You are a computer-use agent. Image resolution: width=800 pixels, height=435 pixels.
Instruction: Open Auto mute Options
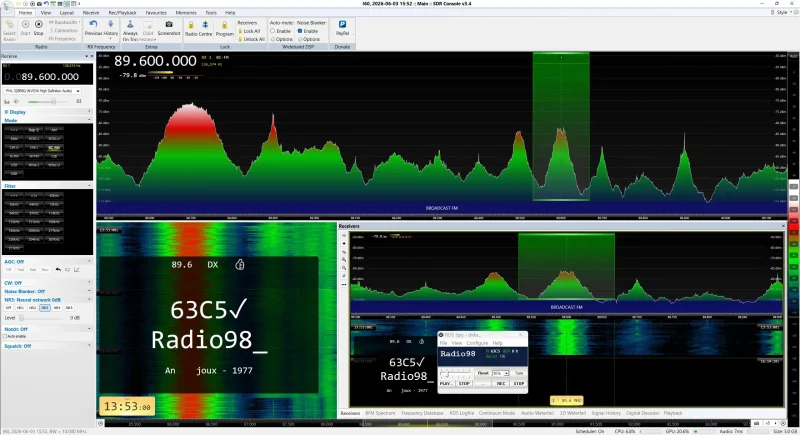coord(282,39)
